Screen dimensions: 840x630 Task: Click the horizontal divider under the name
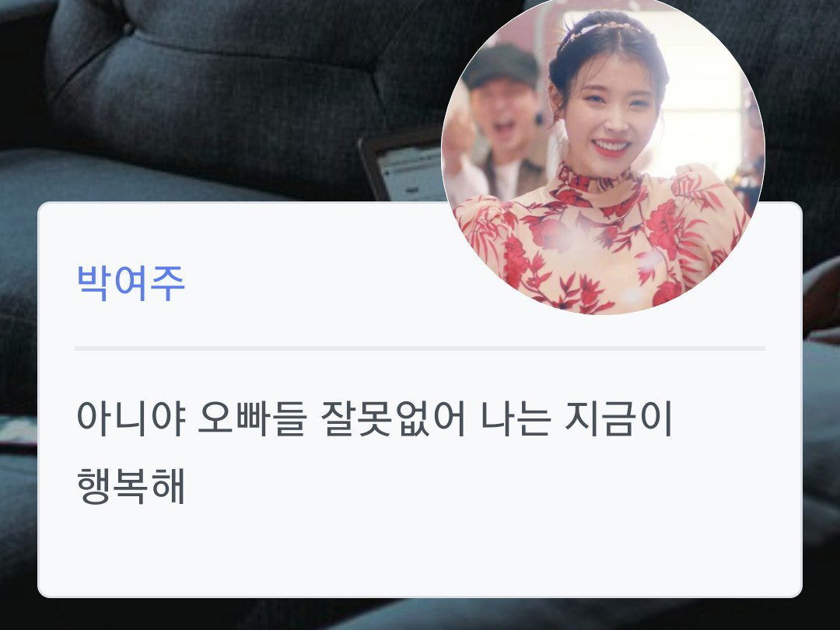point(419,348)
